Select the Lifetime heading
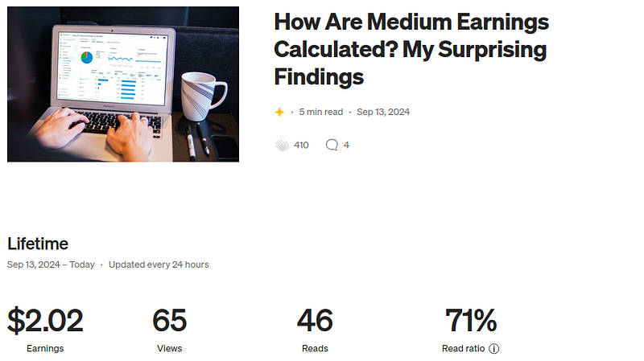 pyautogui.click(x=38, y=244)
